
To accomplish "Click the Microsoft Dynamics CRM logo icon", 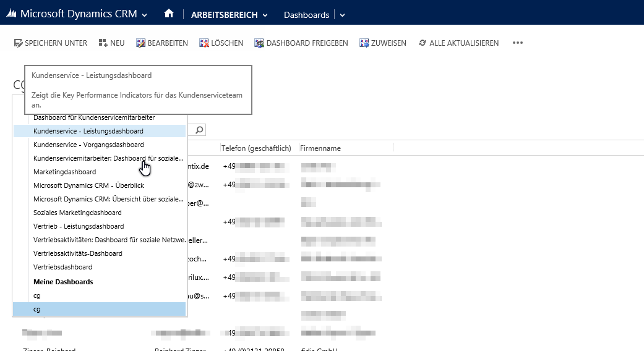I will coord(11,14).
